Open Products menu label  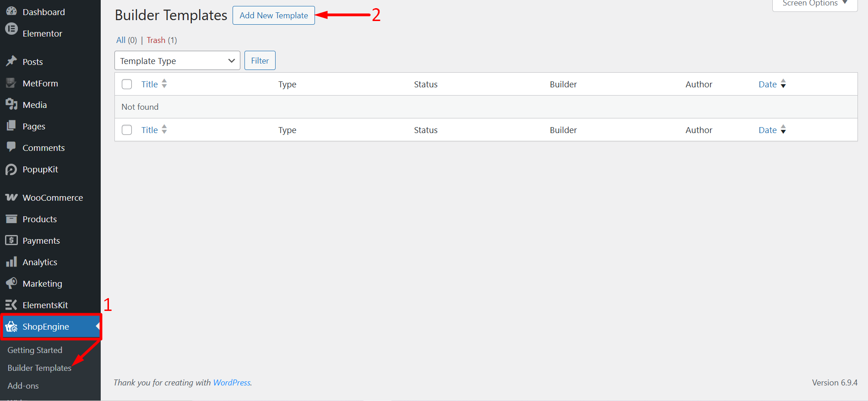pyautogui.click(x=40, y=219)
